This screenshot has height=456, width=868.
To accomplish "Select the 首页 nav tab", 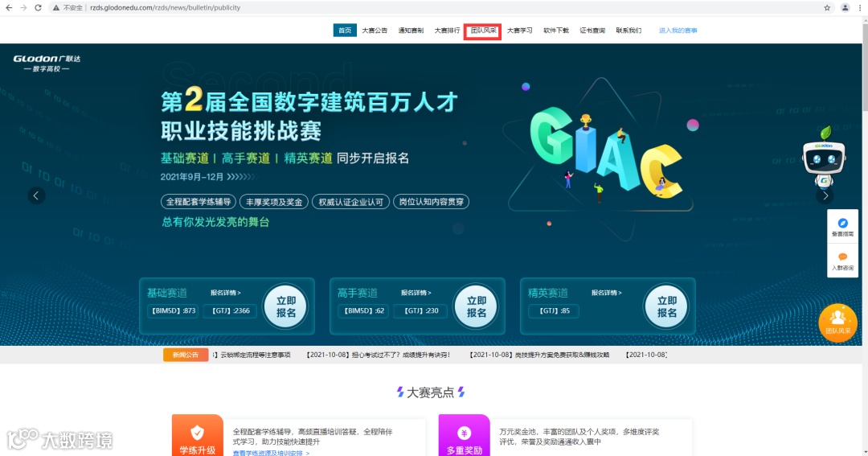I will (x=345, y=31).
